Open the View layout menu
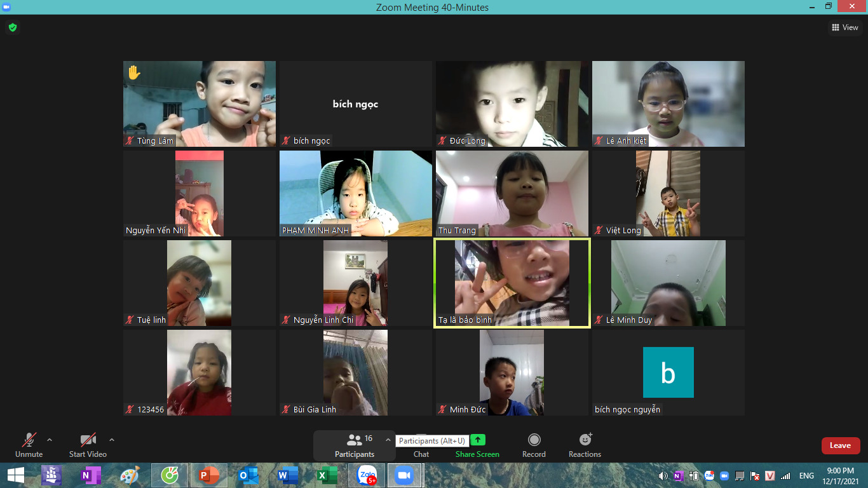868x488 pixels. [x=845, y=27]
